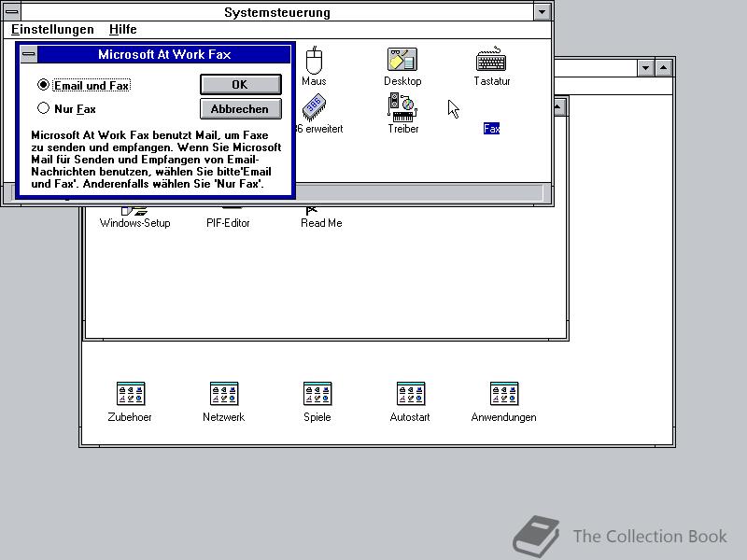Open the Treiber drivers icon
This screenshot has height=560, width=747.
point(402,107)
